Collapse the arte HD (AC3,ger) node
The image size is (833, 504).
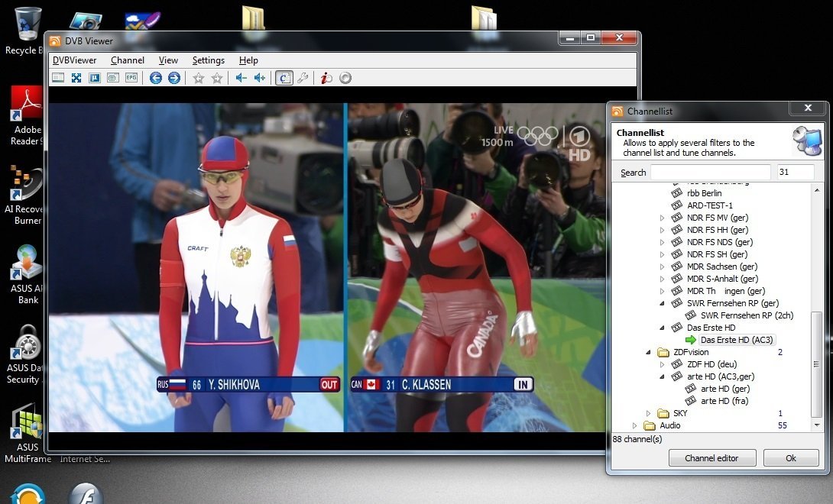(663, 376)
